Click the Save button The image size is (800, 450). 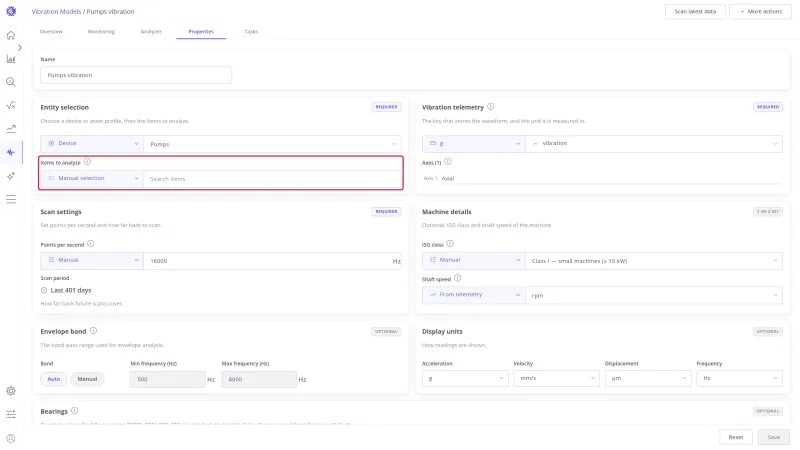774,437
